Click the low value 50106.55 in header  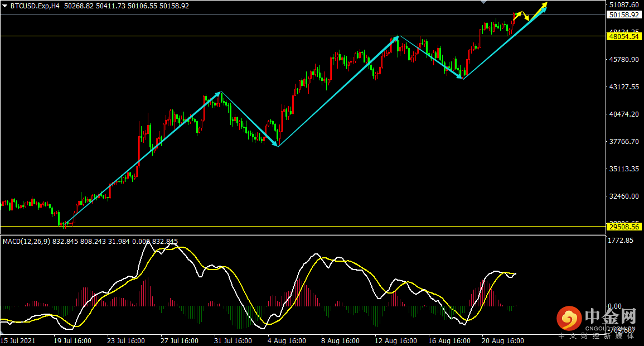click(143, 6)
